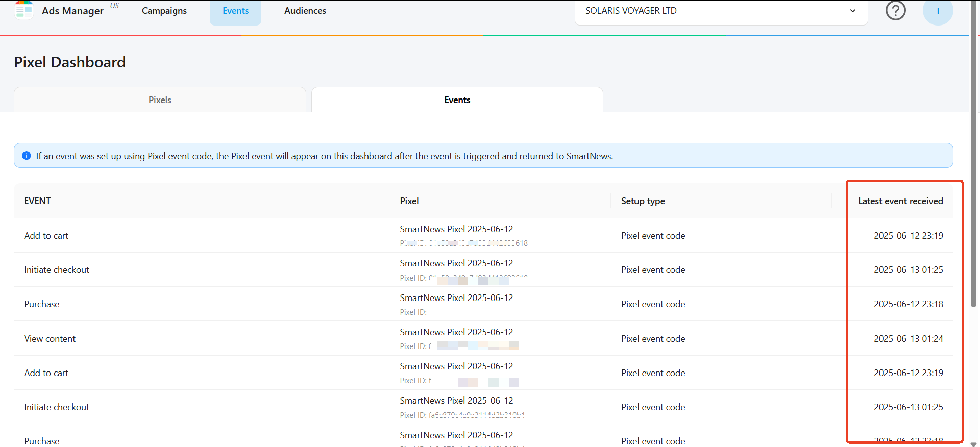Go to Campaigns in top navigation

click(x=164, y=11)
